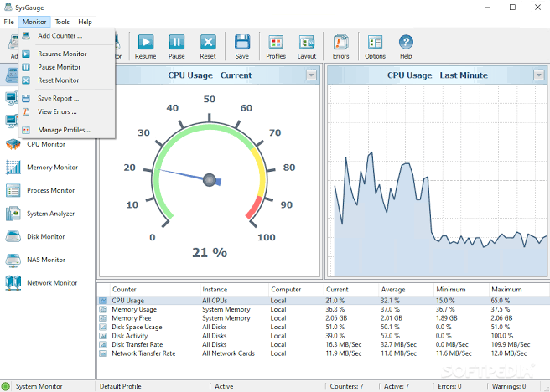Viewport: 550px width, 392px height.
Task: Click the 109.9 MB/Sec maximum value
Action: (x=511, y=345)
